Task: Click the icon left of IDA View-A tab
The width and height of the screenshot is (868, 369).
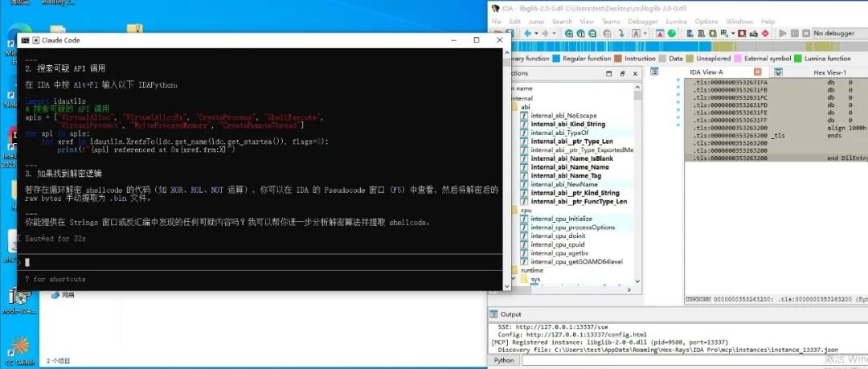Action: 653,72
